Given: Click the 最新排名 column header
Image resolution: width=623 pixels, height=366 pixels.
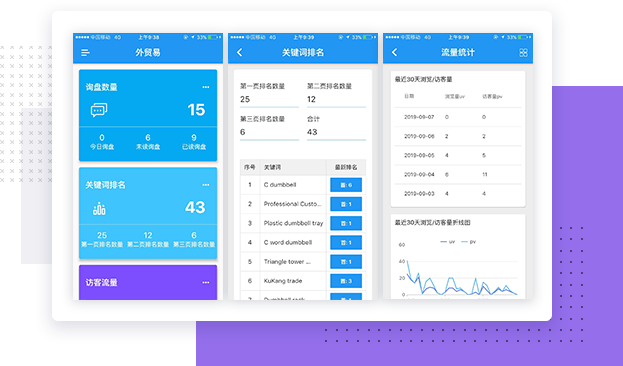Looking at the screenshot, I should click(346, 167).
